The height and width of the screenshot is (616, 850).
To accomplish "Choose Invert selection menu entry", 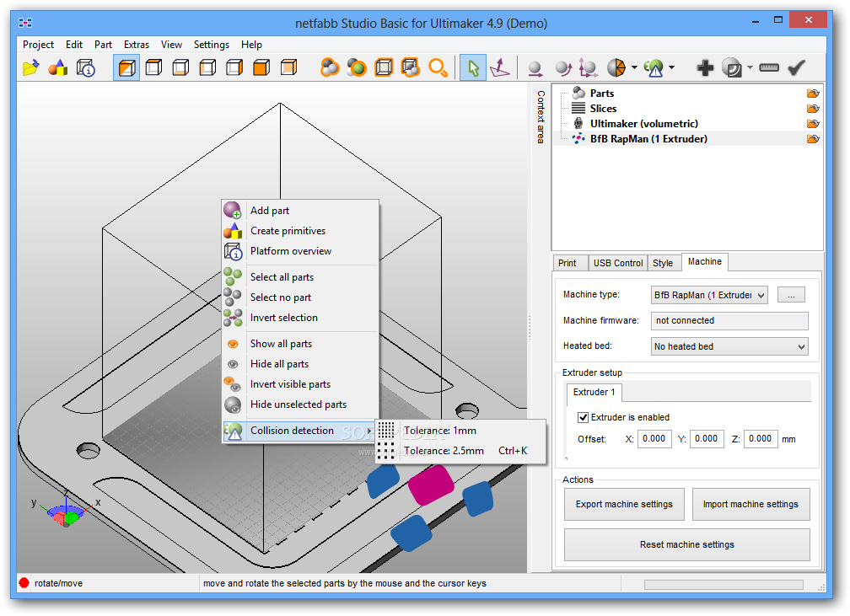I will (300, 318).
